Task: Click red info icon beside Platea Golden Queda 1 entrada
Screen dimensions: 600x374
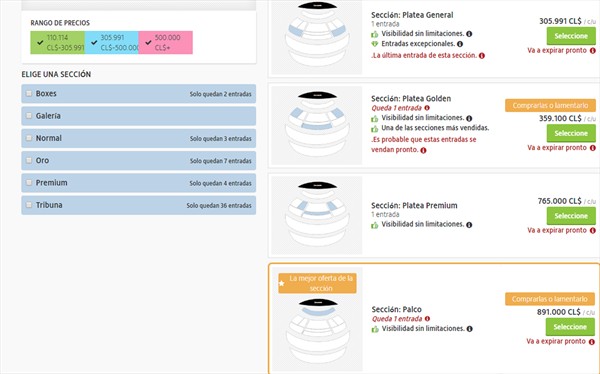Action: pos(427,108)
